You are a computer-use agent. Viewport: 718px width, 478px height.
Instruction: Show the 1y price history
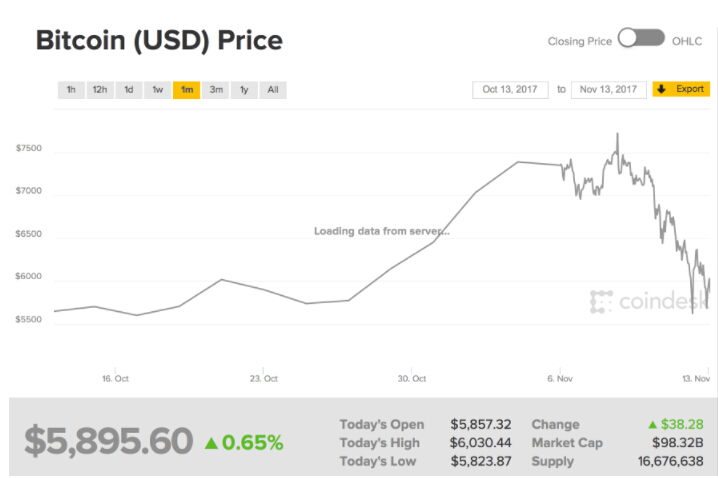(244, 90)
